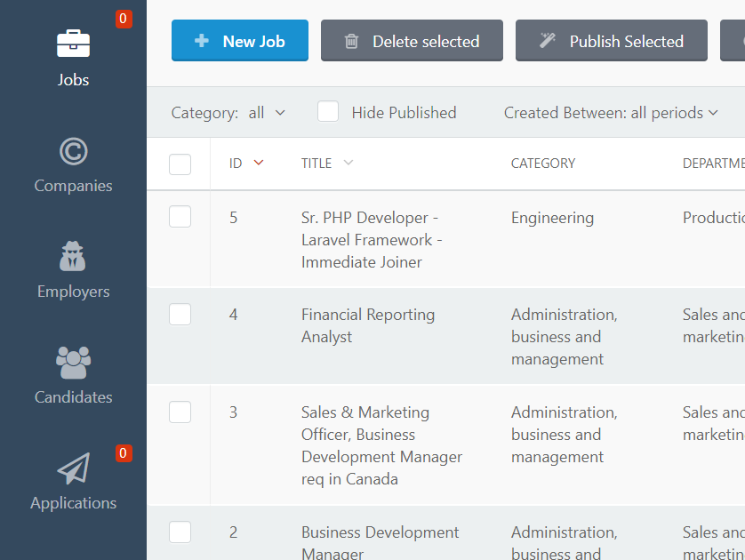Open the Jobs briefcase icon

pos(73,44)
